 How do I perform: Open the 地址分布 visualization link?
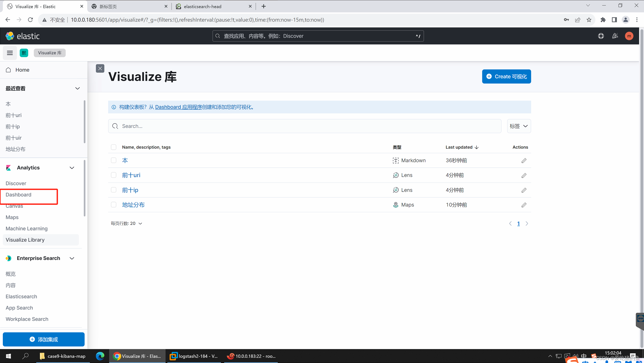tap(133, 205)
